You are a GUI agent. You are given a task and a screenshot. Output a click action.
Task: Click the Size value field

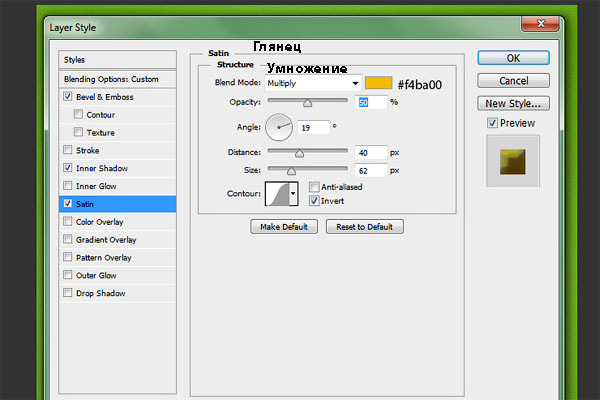pos(371,171)
